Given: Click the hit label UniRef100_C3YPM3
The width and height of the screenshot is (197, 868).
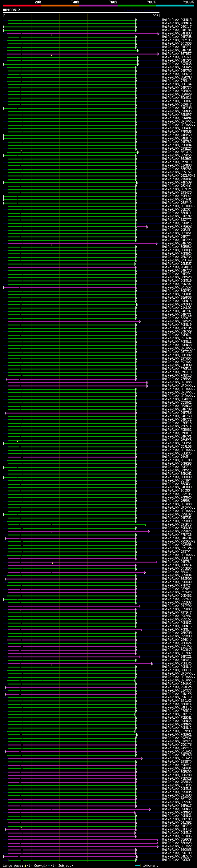Looking at the screenshot, I should (177, 731).
